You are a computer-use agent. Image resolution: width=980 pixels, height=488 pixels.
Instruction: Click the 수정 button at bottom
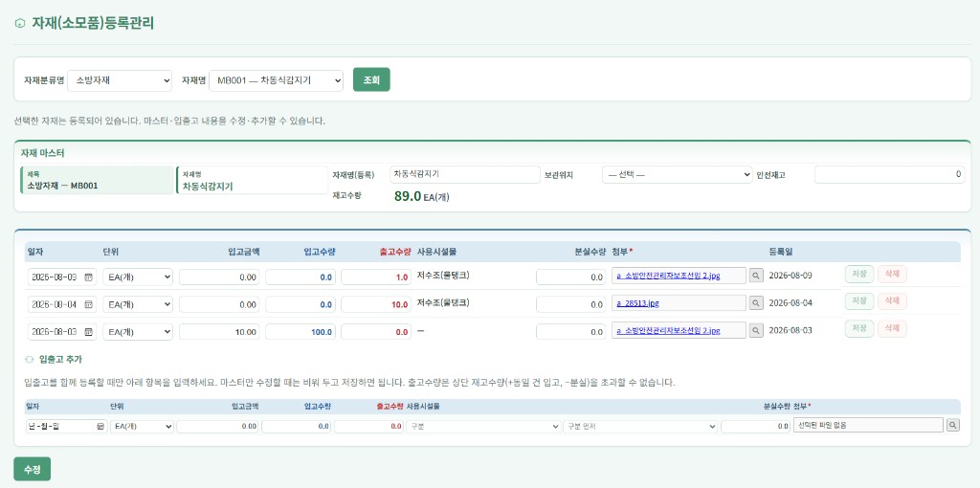pos(32,469)
